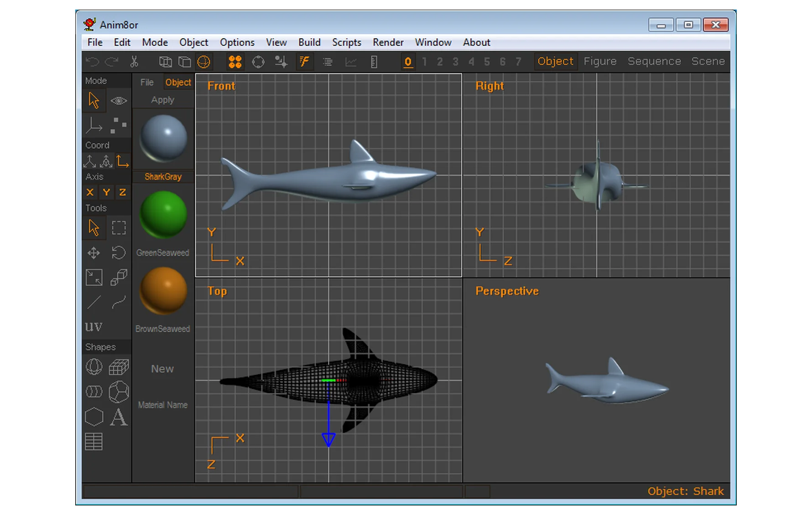The height and width of the screenshot is (515, 812).
Task: Pick the Text shape tool
Action: point(119,417)
